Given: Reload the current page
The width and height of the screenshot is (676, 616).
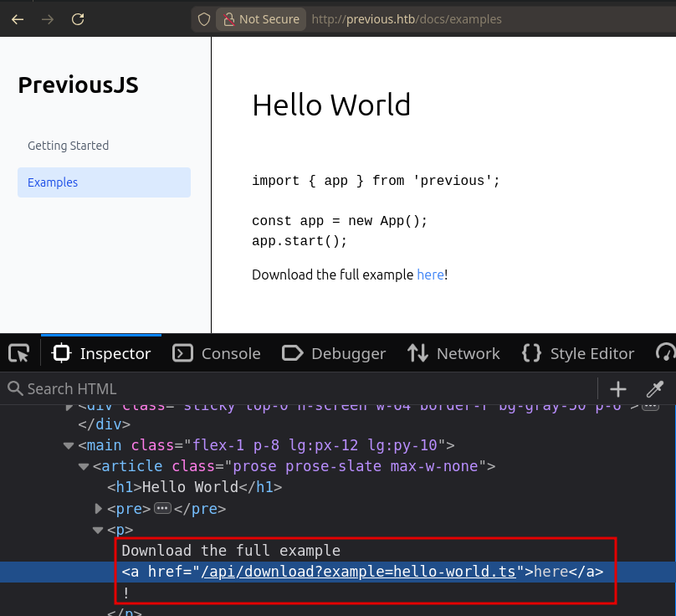Looking at the screenshot, I should (78, 19).
